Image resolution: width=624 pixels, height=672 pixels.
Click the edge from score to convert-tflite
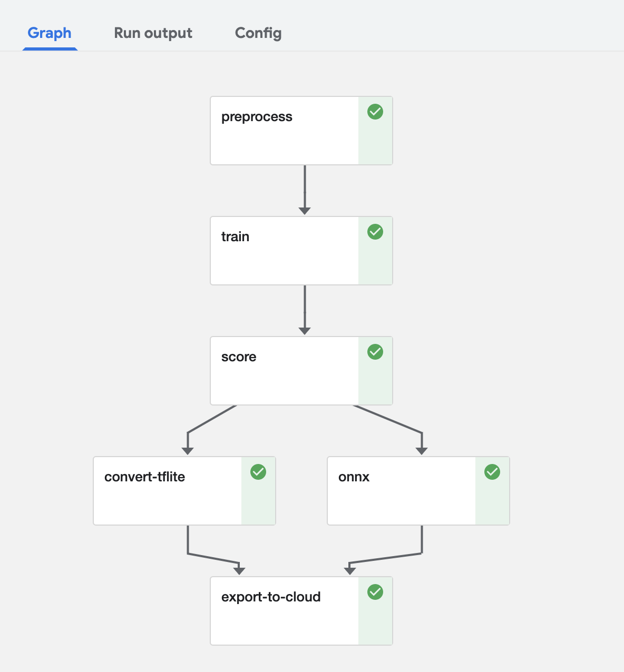[211, 420]
